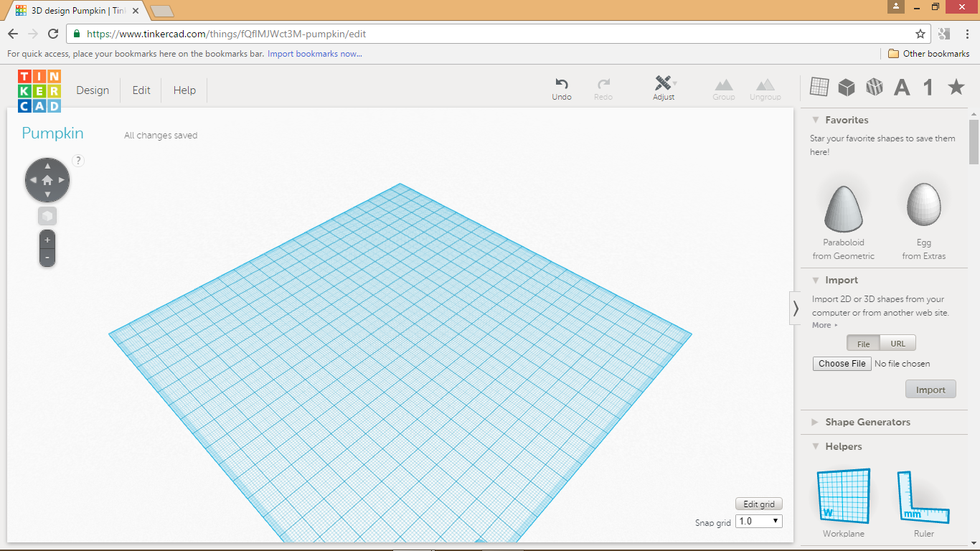Click the Import button

(930, 389)
